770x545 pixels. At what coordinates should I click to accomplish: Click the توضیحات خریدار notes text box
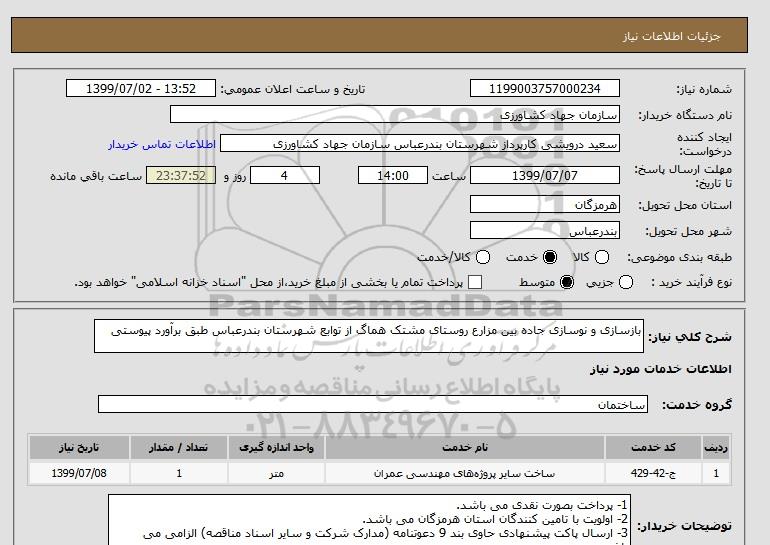pos(369,520)
